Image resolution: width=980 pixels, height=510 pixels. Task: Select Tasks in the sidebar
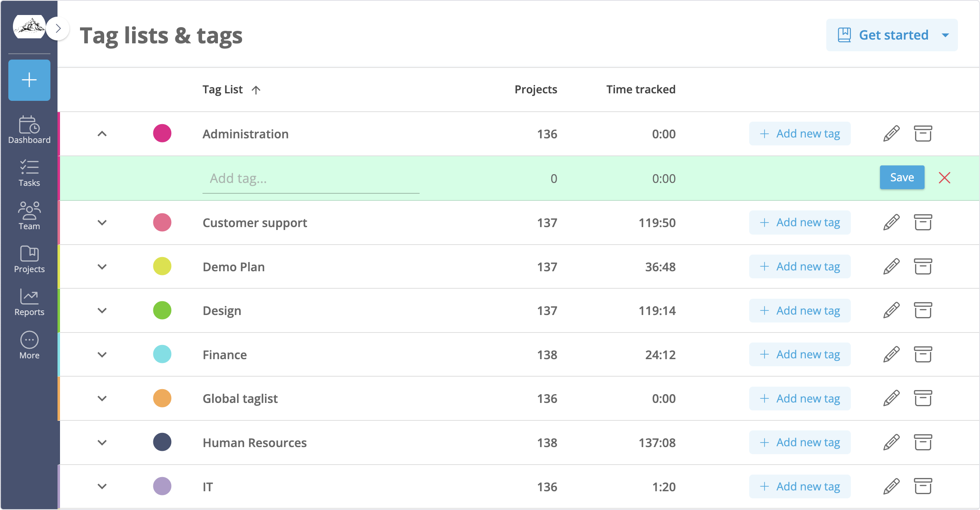click(29, 172)
